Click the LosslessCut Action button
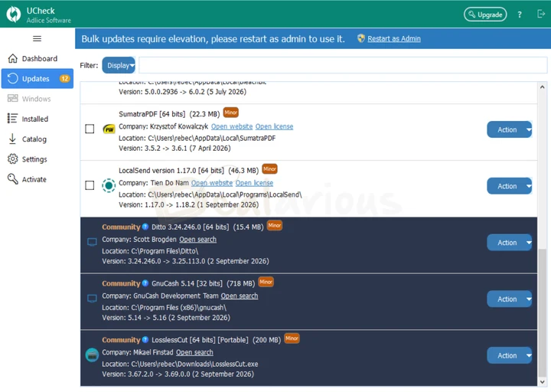The height and width of the screenshot is (392, 551). coord(507,355)
